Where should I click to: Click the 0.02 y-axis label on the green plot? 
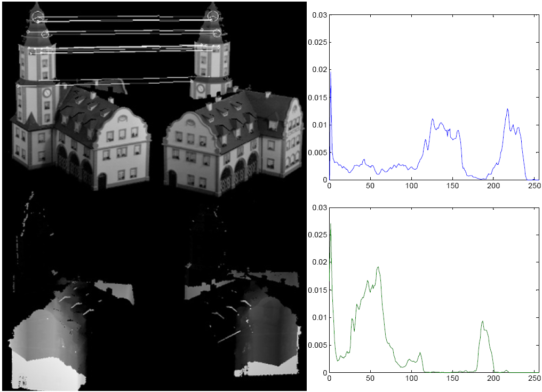click(320, 262)
